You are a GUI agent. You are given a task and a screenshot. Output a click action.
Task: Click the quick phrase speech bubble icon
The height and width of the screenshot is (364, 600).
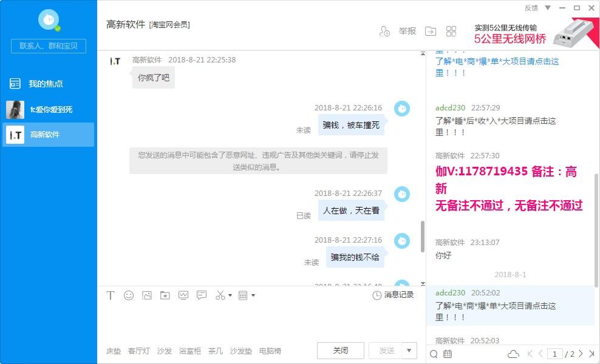point(202,295)
